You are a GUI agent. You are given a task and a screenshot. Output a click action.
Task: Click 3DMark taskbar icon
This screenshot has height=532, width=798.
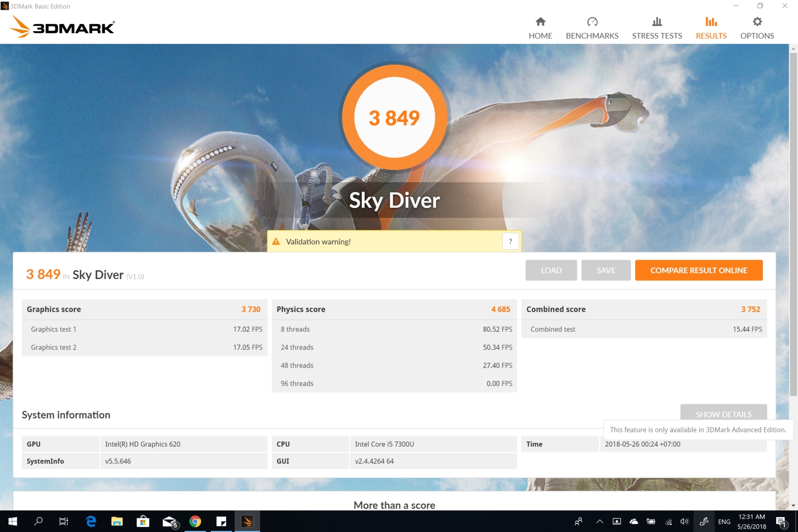point(247,521)
